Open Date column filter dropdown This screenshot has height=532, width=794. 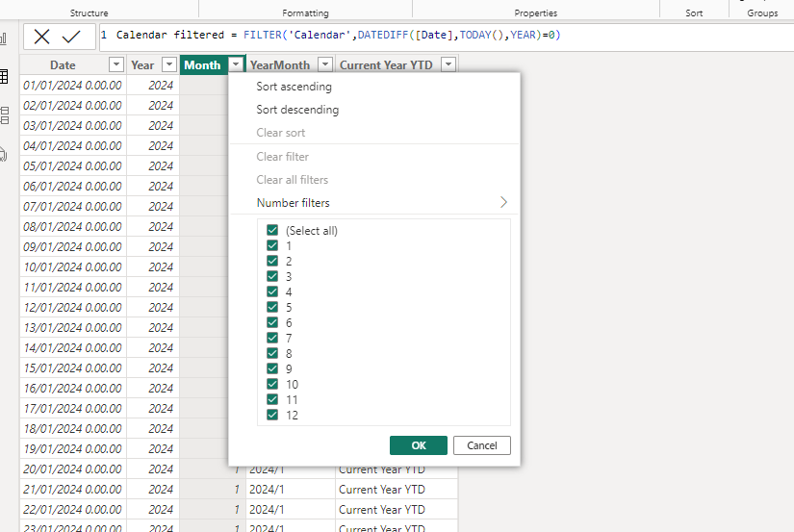tap(115, 64)
